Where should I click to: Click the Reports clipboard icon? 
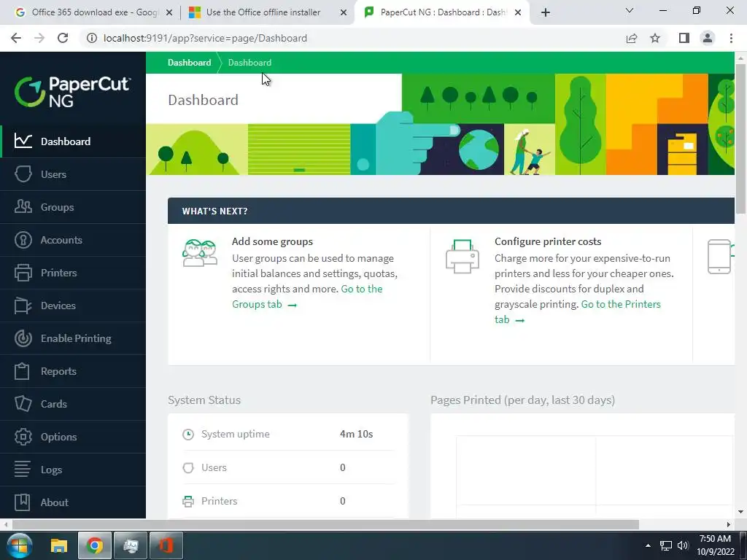(22, 371)
